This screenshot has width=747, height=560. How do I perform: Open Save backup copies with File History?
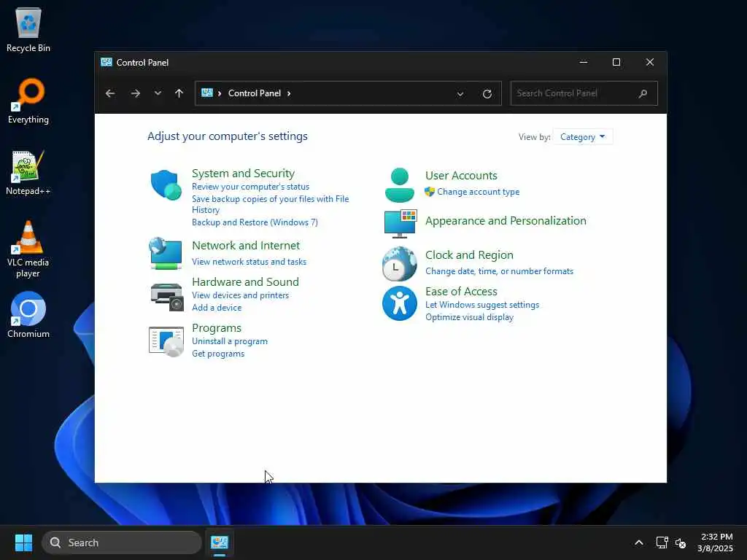click(x=270, y=204)
